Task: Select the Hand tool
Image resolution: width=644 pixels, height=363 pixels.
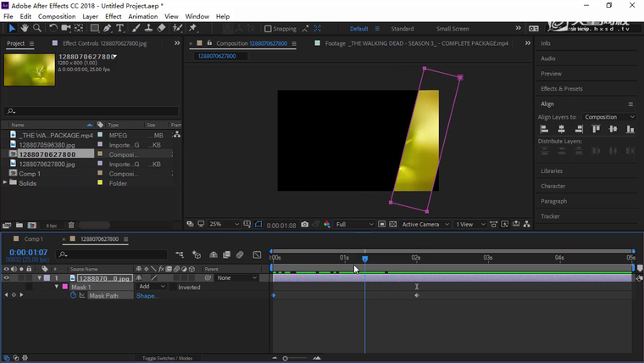Action: click(25, 28)
